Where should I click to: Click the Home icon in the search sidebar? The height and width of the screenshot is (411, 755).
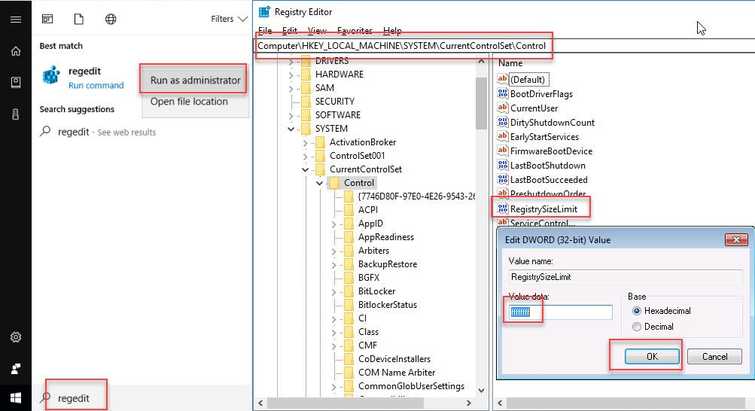(x=15, y=51)
